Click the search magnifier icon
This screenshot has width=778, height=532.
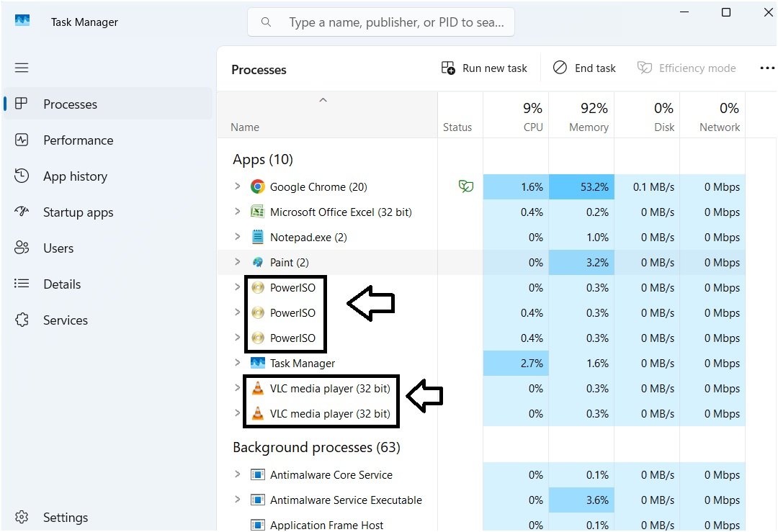coord(266,22)
